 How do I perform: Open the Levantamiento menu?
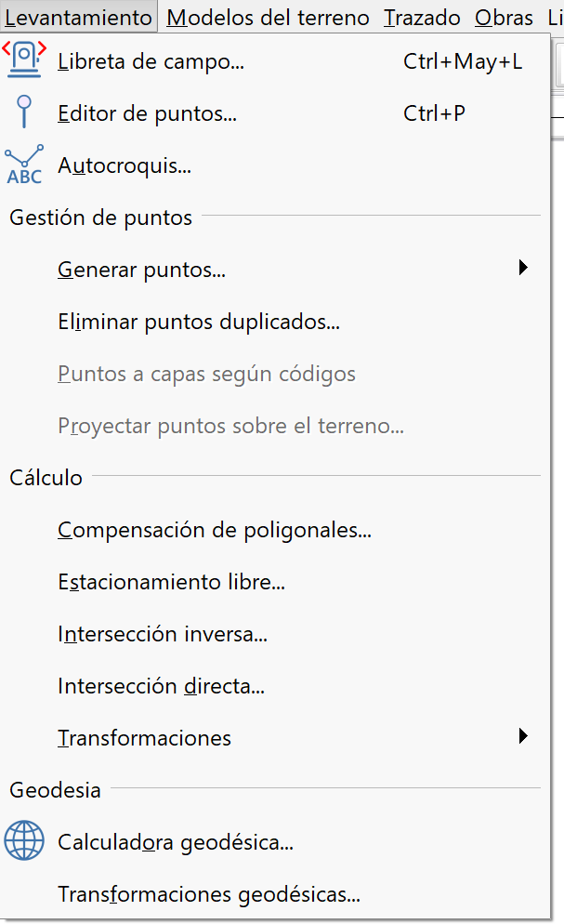click(x=78, y=18)
